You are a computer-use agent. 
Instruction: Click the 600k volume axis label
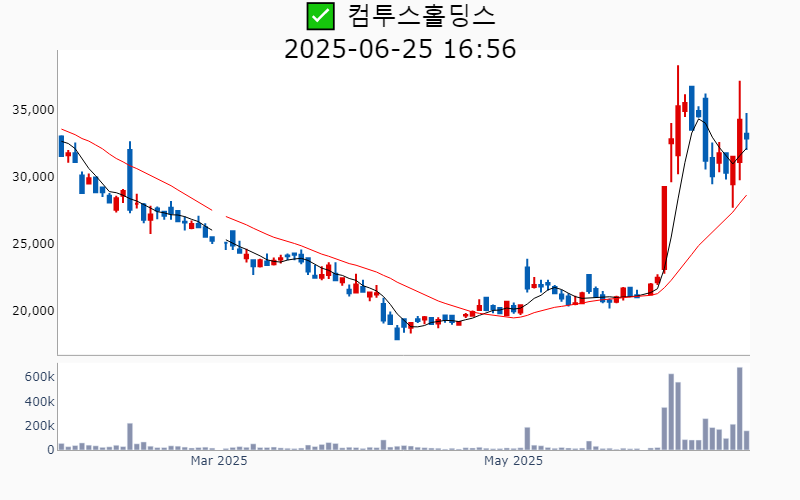pyautogui.click(x=39, y=377)
